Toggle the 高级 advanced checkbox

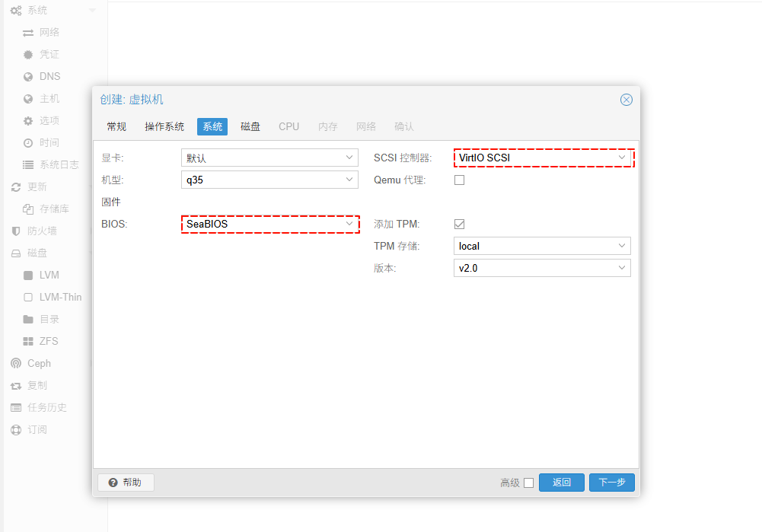[528, 483]
